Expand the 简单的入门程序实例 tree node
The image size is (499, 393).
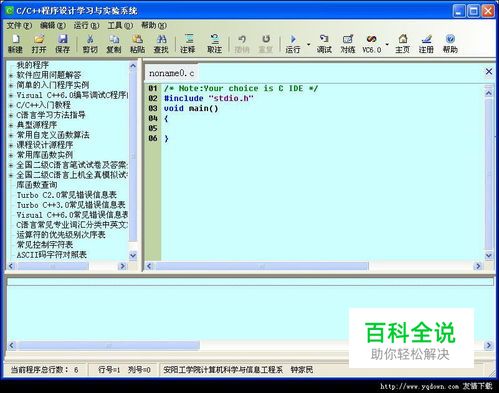[11, 86]
